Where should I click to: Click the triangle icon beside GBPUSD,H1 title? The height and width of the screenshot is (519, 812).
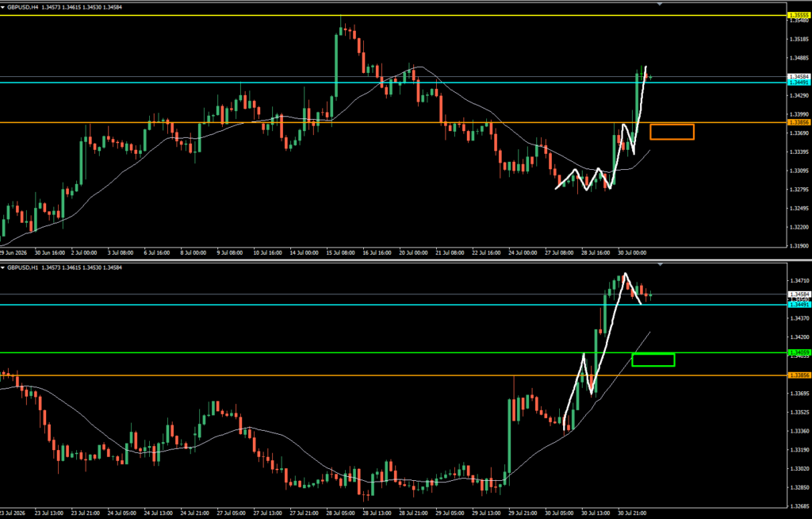click(2, 267)
